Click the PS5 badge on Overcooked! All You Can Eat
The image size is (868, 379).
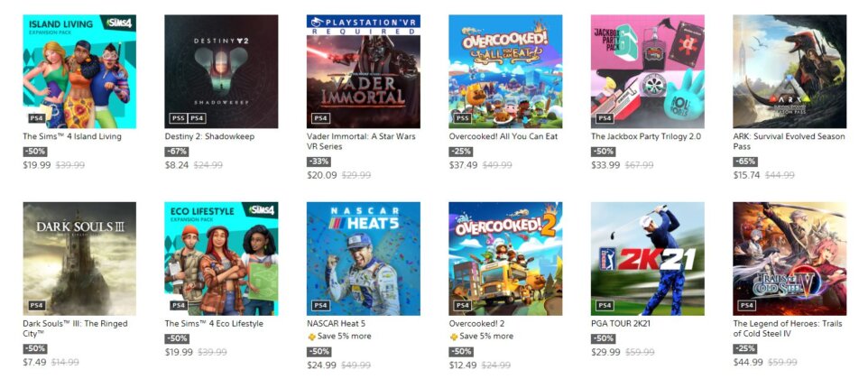click(462, 118)
